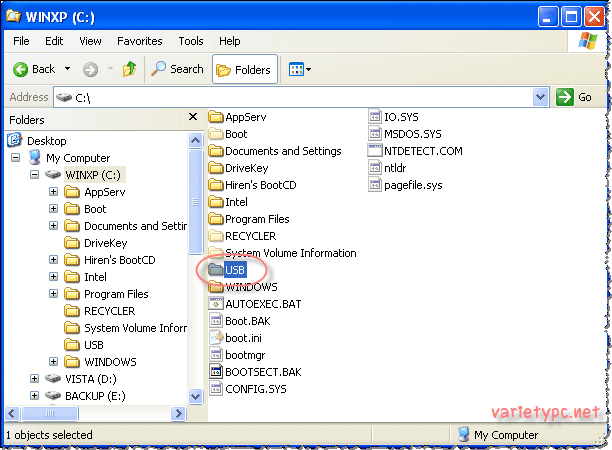This screenshot has height=450, width=612.
Task: Select WINDOWS folder in file list
Action: (x=243, y=287)
